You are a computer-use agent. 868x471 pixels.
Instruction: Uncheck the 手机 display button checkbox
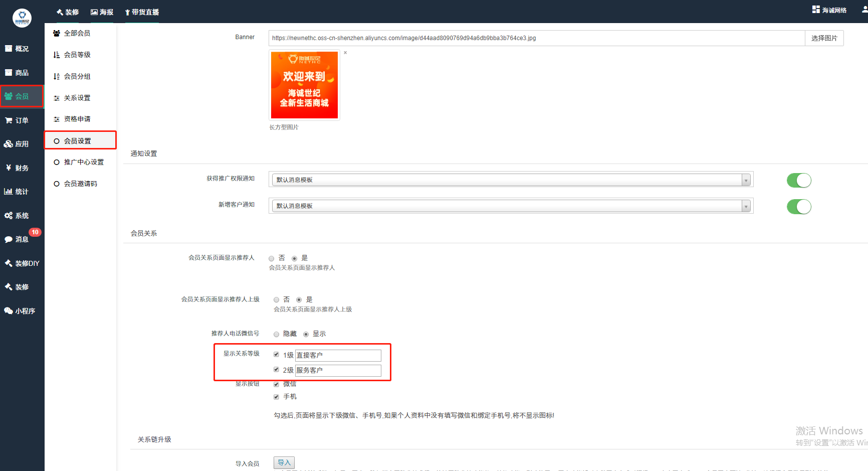tap(276, 397)
